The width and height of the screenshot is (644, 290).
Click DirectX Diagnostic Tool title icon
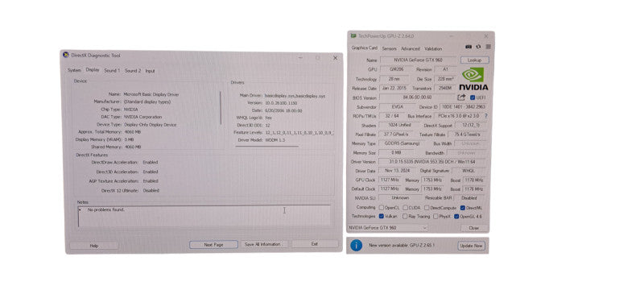pos(65,55)
